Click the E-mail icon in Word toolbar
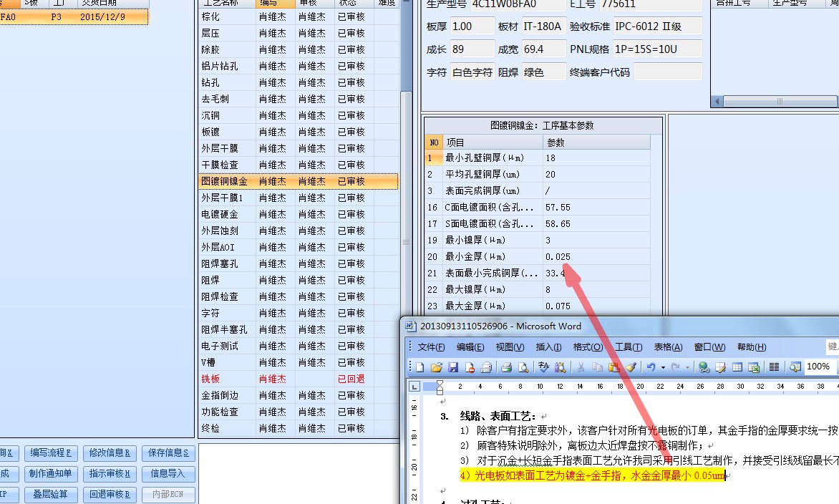Screen dimensions: 839x504 pos(486,367)
